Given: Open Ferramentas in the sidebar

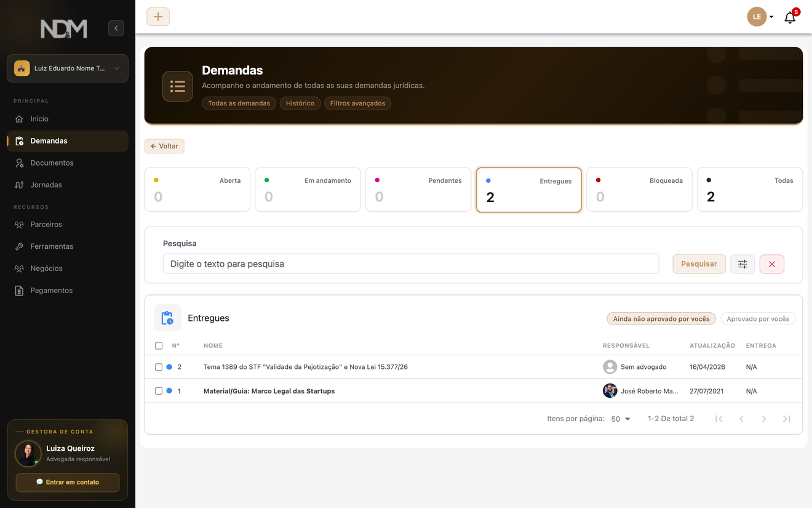Looking at the screenshot, I should tap(68, 246).
